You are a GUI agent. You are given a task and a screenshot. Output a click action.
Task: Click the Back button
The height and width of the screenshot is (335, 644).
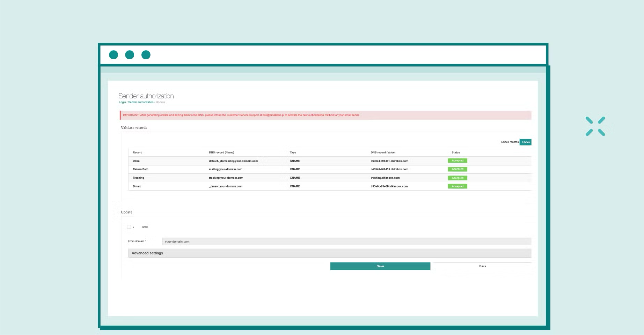[x=482, y=266]
